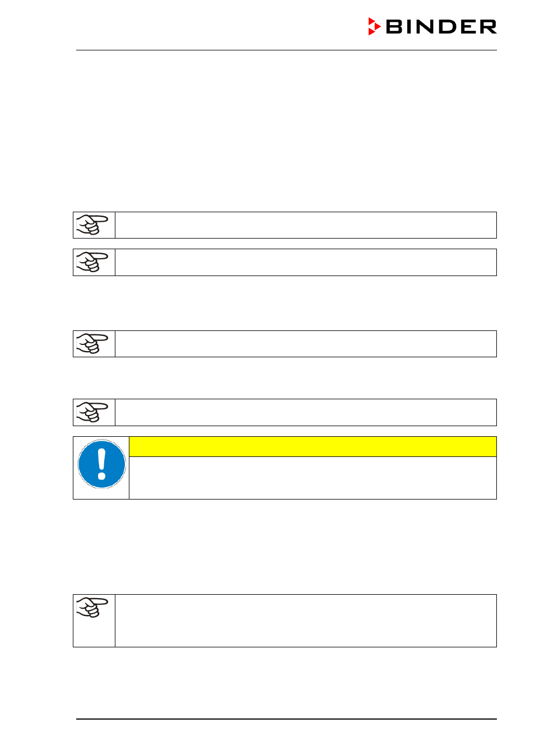Select the pointing hand icon in second note box
The width and height of the screenshot is (535, 756).
point(92,262)
